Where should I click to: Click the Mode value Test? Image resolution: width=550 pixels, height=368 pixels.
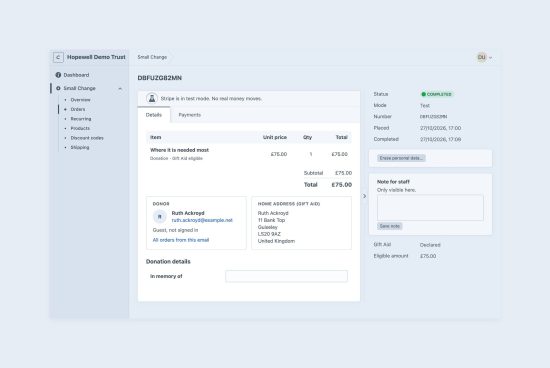pos(425,106)
